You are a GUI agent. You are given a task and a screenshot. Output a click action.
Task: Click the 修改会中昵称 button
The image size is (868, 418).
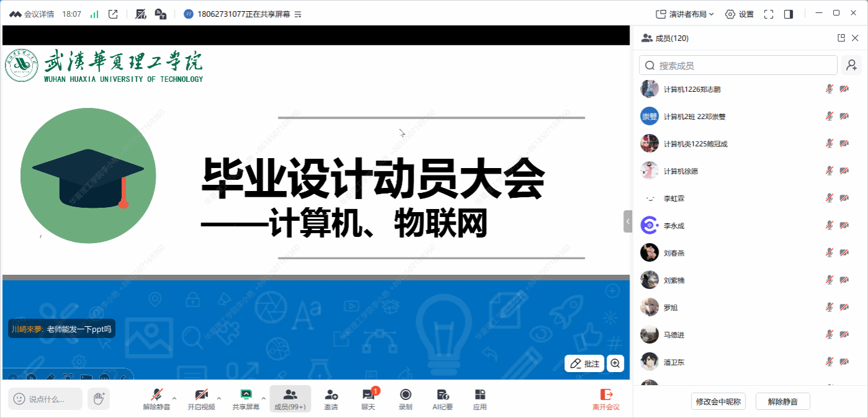718,401
